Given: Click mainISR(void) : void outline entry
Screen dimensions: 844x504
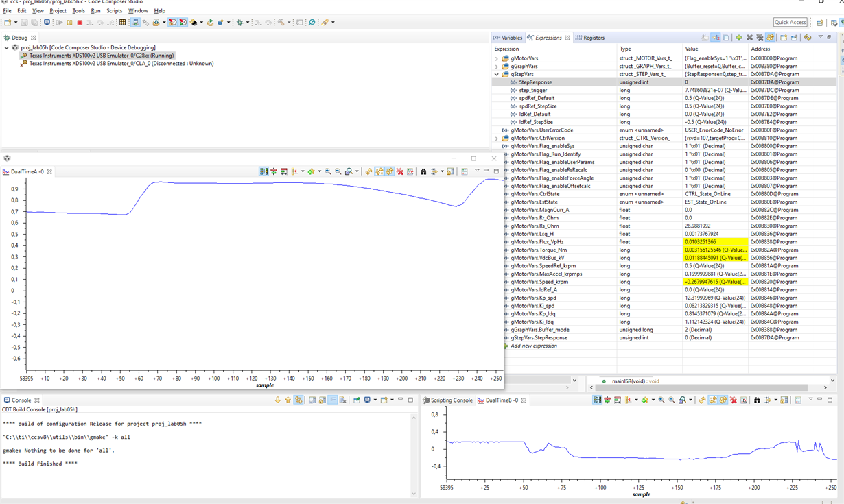Looking at the screenshot, I should tap(635, 381).
